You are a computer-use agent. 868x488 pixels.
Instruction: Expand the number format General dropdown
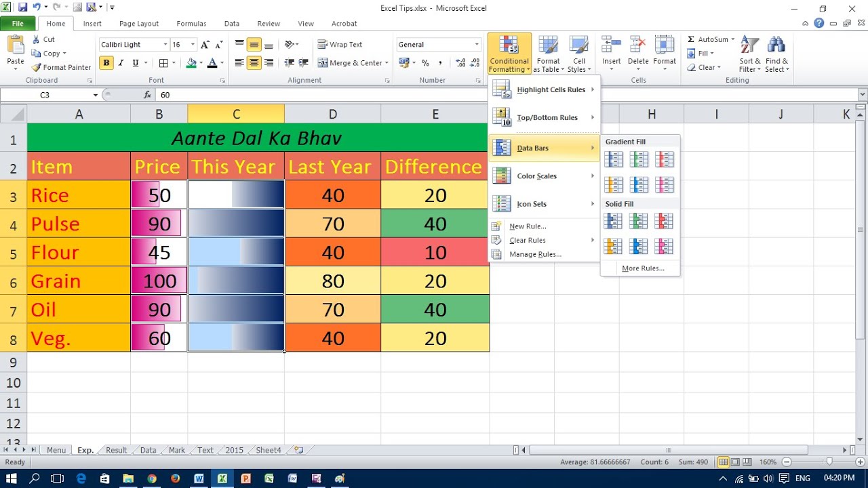click(x=477, y=45)
